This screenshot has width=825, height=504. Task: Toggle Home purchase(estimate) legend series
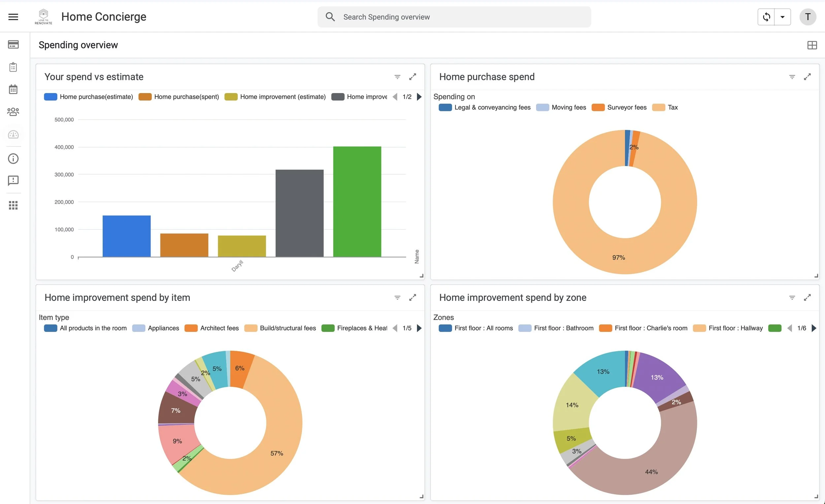[88, 97]
